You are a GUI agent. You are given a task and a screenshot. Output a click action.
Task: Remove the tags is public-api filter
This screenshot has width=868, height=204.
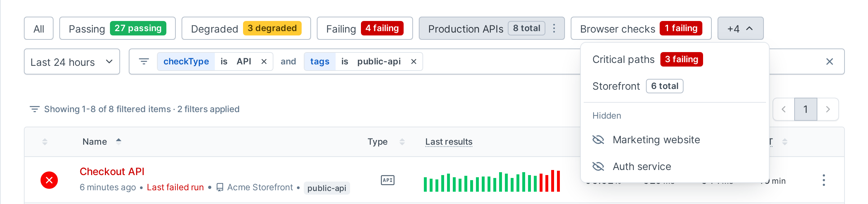[414, 61]
